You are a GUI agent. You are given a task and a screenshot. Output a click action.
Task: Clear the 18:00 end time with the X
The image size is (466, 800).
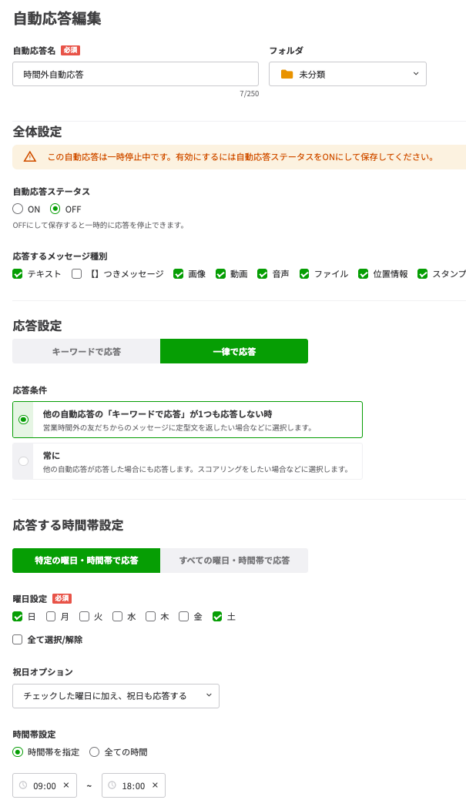(155, 785)
